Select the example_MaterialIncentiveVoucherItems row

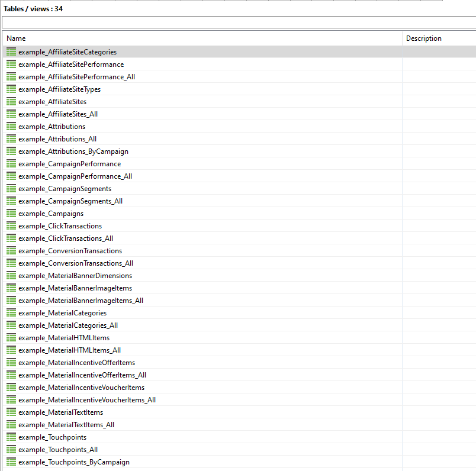click(81, 388)
